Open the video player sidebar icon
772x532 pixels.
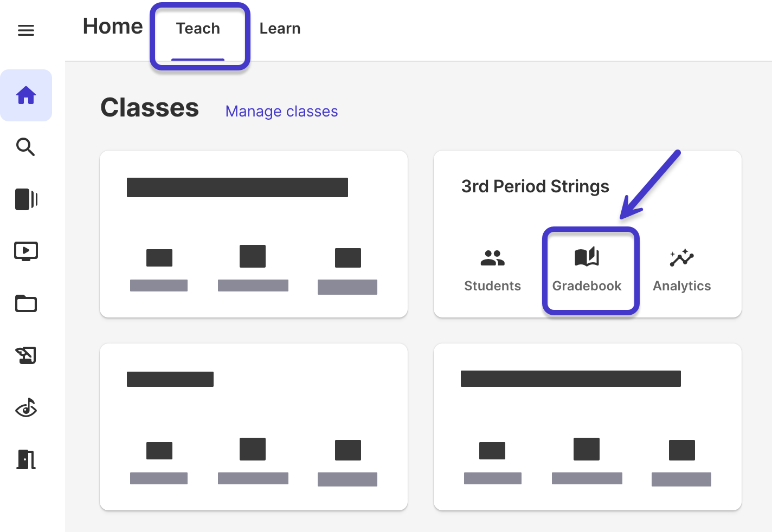tap(26, 251)
